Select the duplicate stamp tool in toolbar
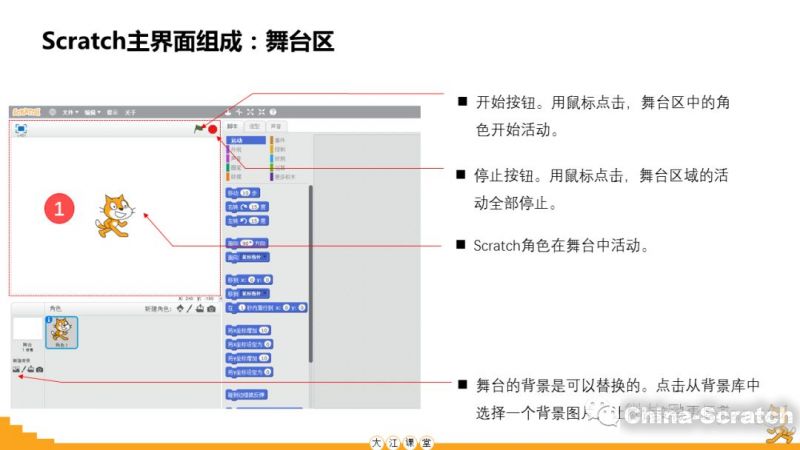800x450 pixels. click(x=227, y=112)
